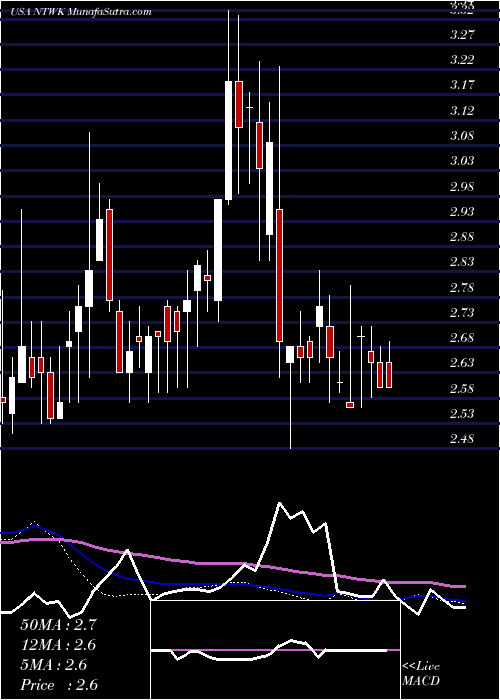The width and height of the screenshot is (500, 700).
Task: Click the 2.88 price axis label
Action: coord(462,237)
